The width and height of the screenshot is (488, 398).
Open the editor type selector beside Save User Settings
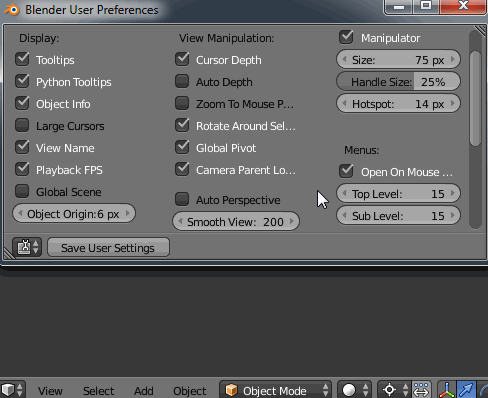[27, 247]
